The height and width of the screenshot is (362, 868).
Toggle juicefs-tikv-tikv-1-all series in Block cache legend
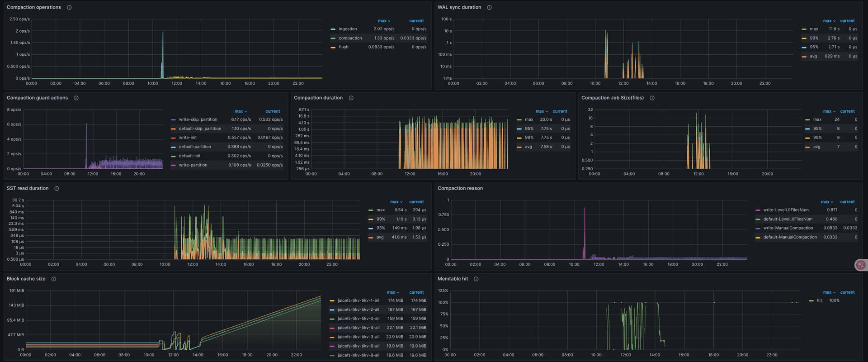pos(358,300)
